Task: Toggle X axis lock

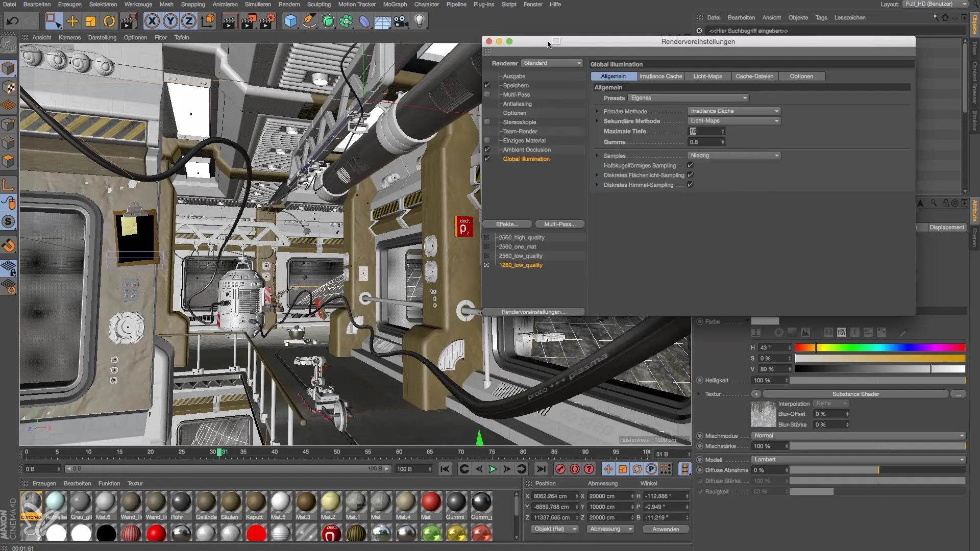Action: click(x=152, y=21)
